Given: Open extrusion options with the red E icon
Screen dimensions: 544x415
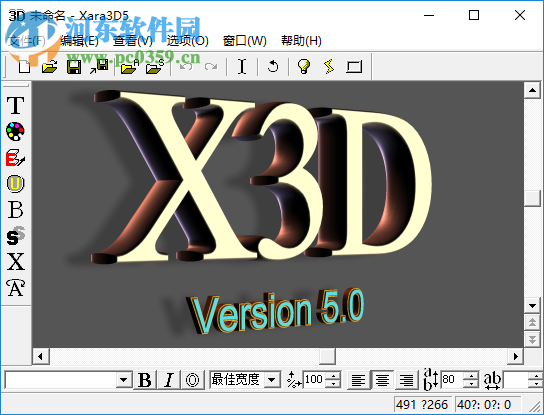Looking at the screenshot, I should pyautogui.click(x=16, y=158).
